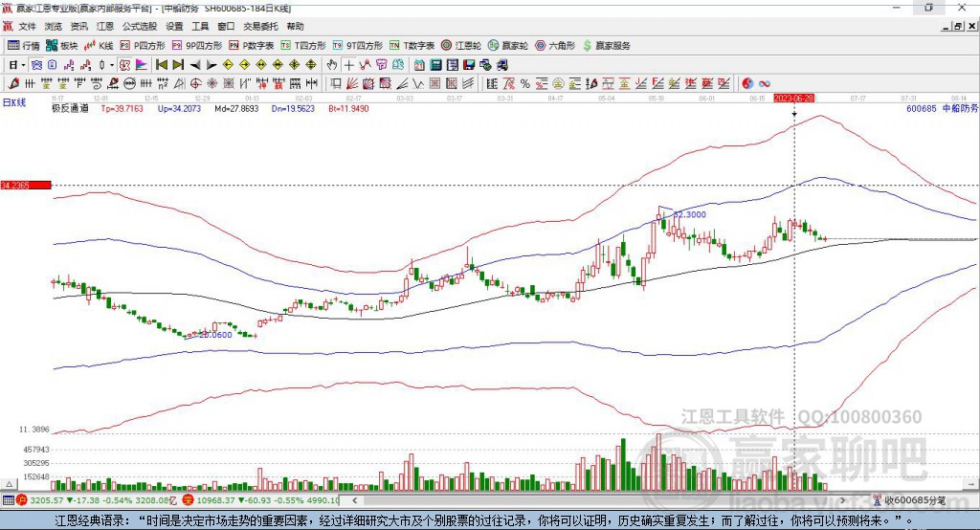Click the red 2023-06-28 date marker
This screenshot has height=530, width=980.
(794, 99)
